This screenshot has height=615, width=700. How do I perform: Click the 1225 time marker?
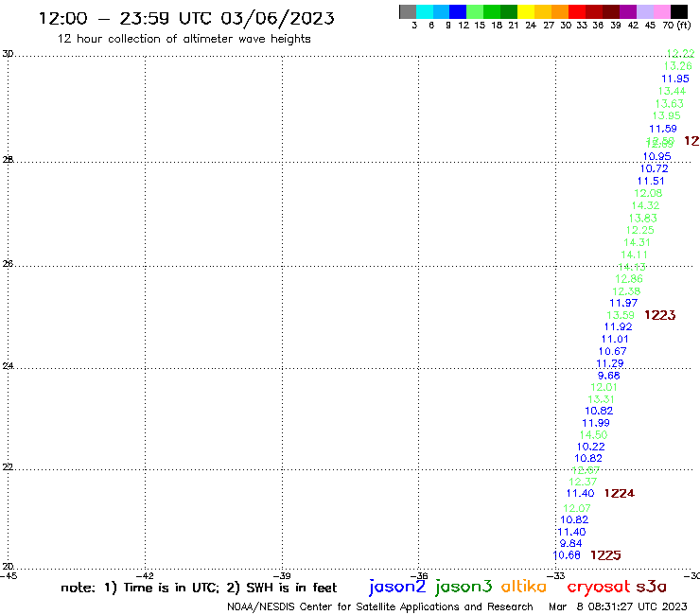tap(605, 555)
